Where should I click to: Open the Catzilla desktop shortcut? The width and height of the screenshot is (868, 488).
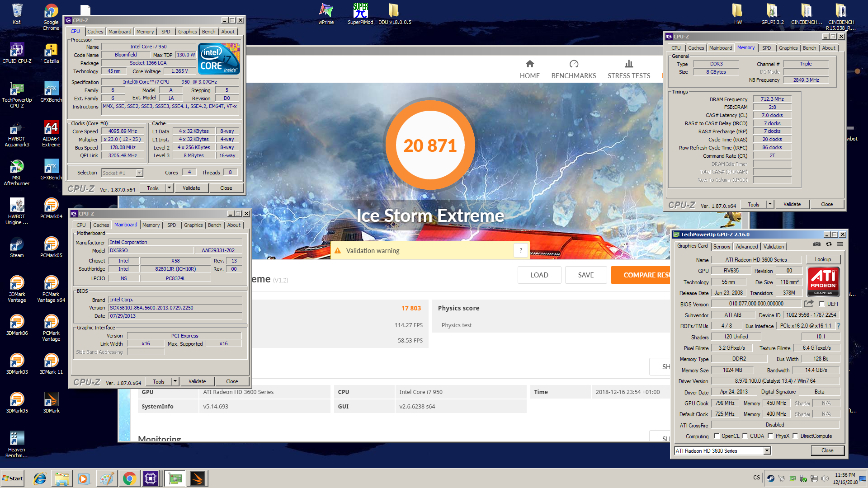pyautogui.click(x=51, y=53)
